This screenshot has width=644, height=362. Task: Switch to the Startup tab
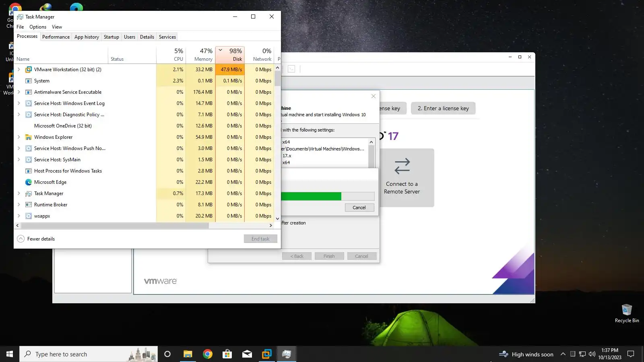pos(111,37)
